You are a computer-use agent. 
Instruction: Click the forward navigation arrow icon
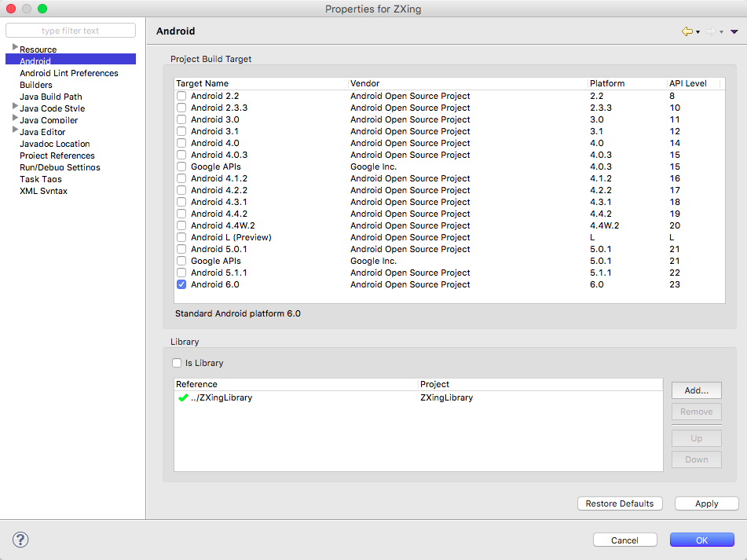(x=710, y=31)
